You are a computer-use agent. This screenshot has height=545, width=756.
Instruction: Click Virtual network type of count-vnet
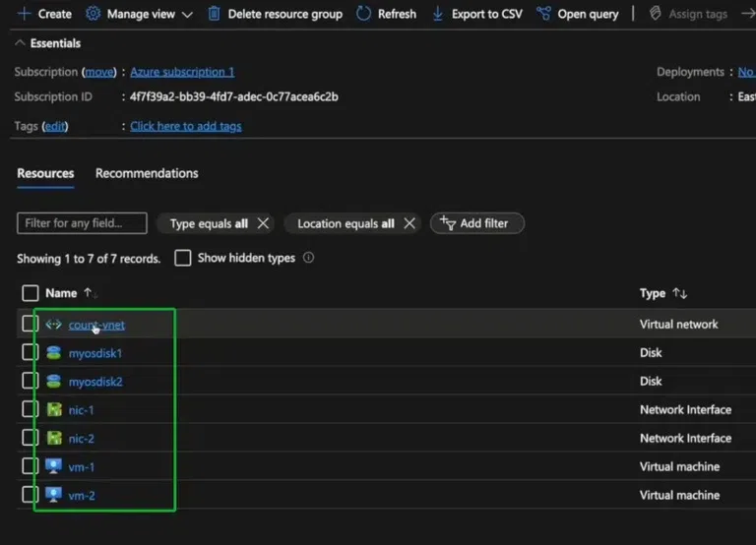[679, 325]
